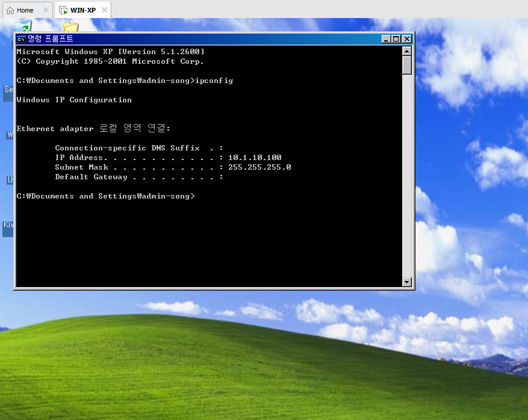Click the Connection-specific DNS Suffix line
528x420 pixels.
139,148
